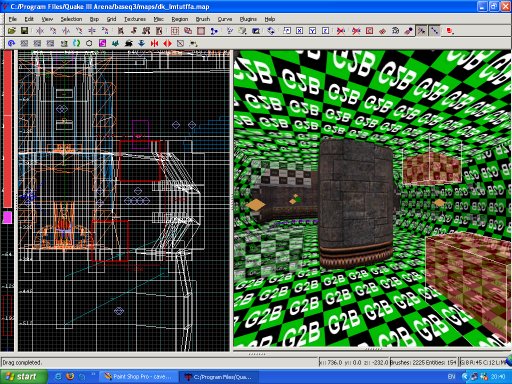Toggle the pressed diagonal-line toolbar button
This screenshot has width=512, height=384.
click(x=434, y=31)
